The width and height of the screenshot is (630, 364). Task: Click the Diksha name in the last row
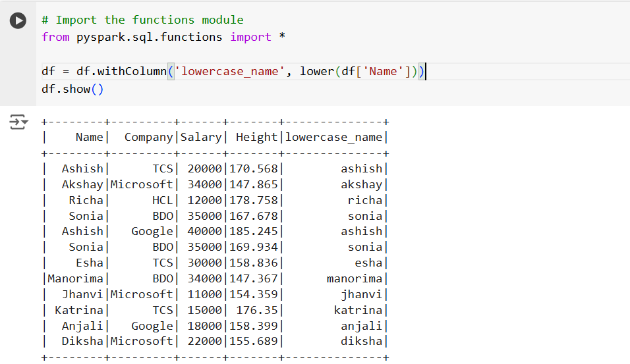(82, 341)
